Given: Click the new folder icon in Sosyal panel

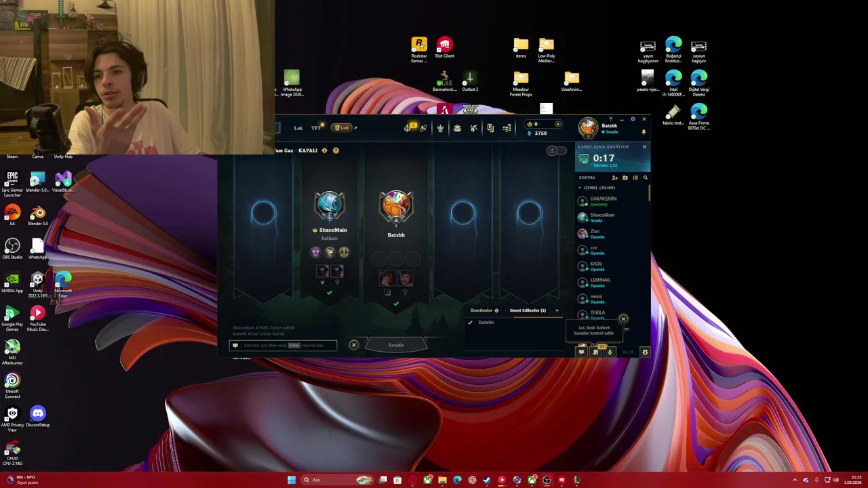Looking at the screenshot, I should pyautogui.click(x=625, y=178).
